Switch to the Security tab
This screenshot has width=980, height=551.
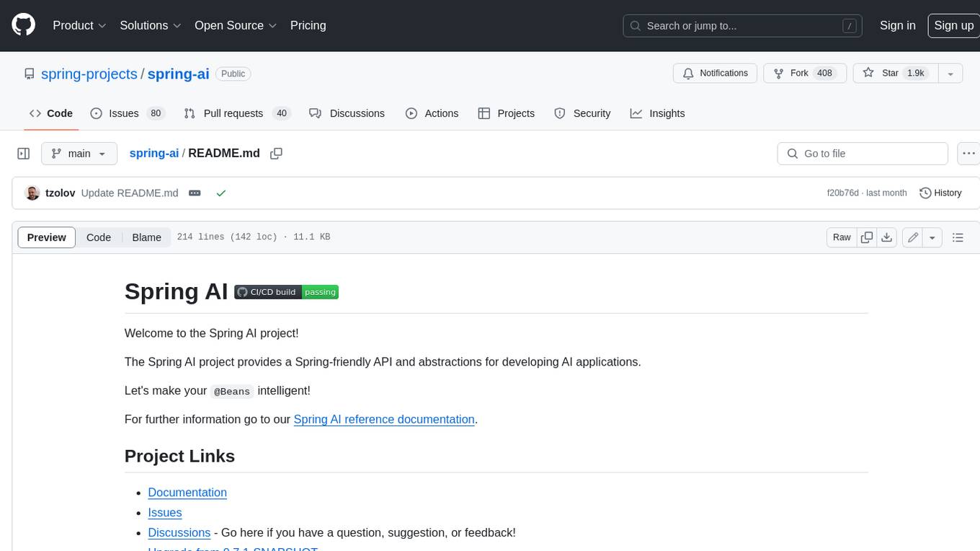click(x=582, y=113)
